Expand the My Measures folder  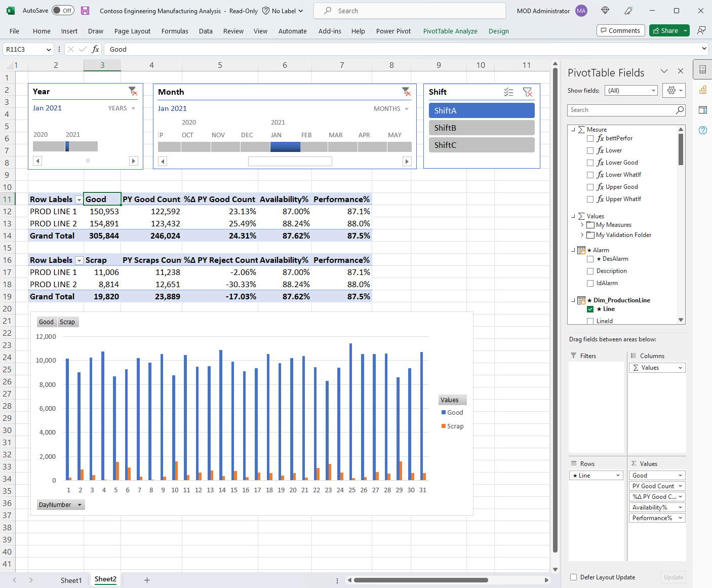pyautogui.click(x=582, y=225)
